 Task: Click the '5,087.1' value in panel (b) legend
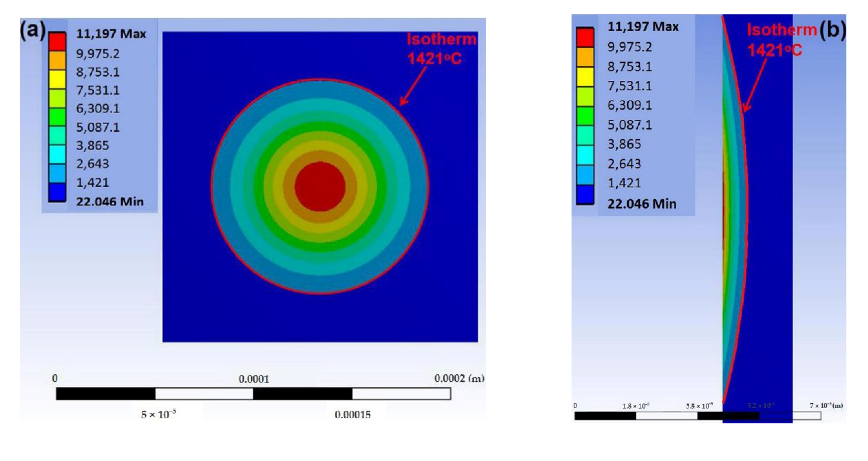pyautogui.click(x=630, y=125)
